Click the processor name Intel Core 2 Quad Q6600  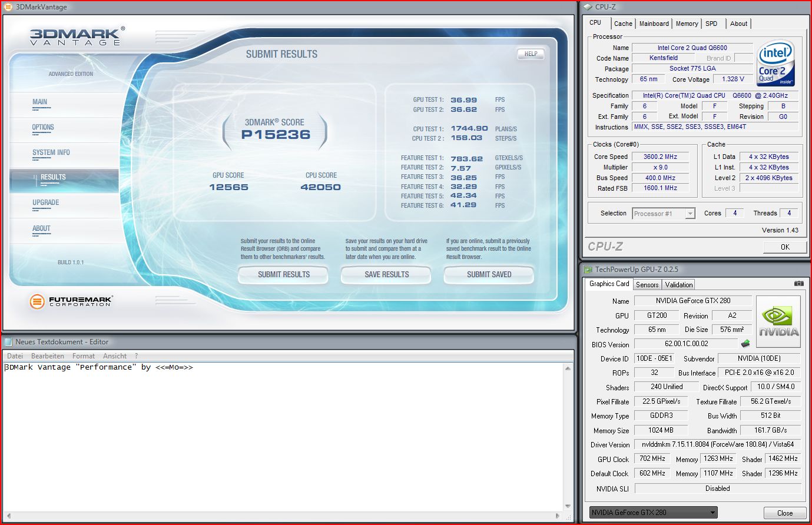tap(692, 48)
